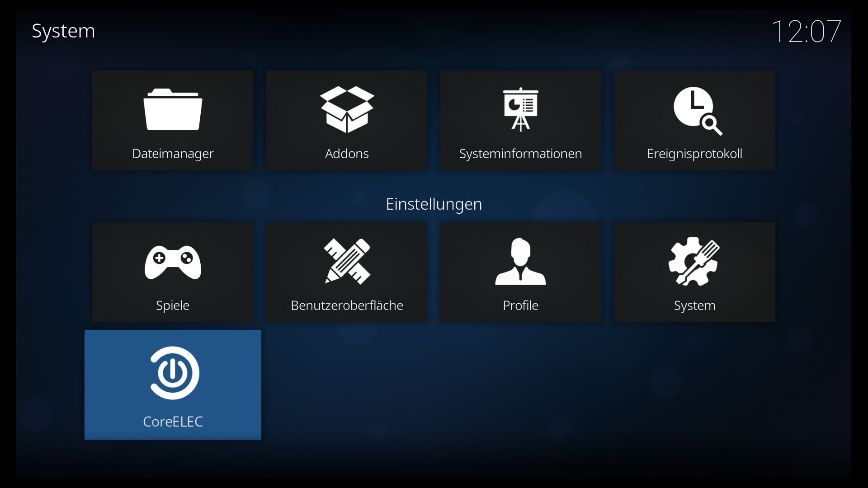Open the Addons box icon
The width and height of the screenshot is (868, 488).
tap(347, 109)
